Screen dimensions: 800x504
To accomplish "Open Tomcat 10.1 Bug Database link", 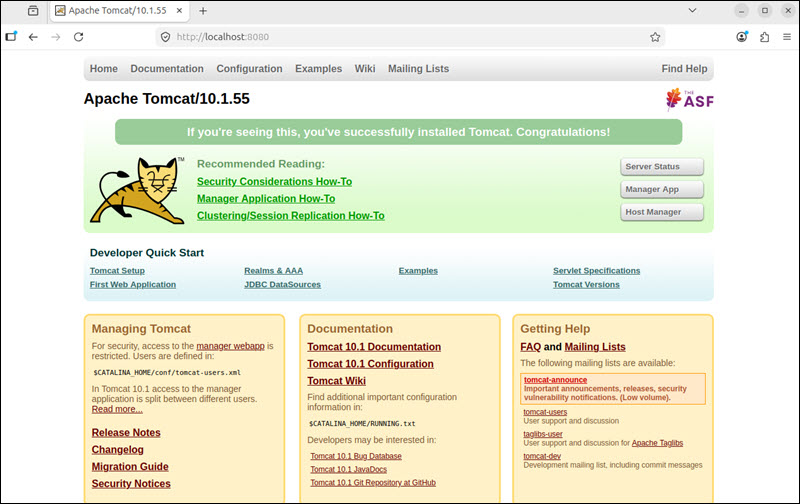I will coord(356,456).
